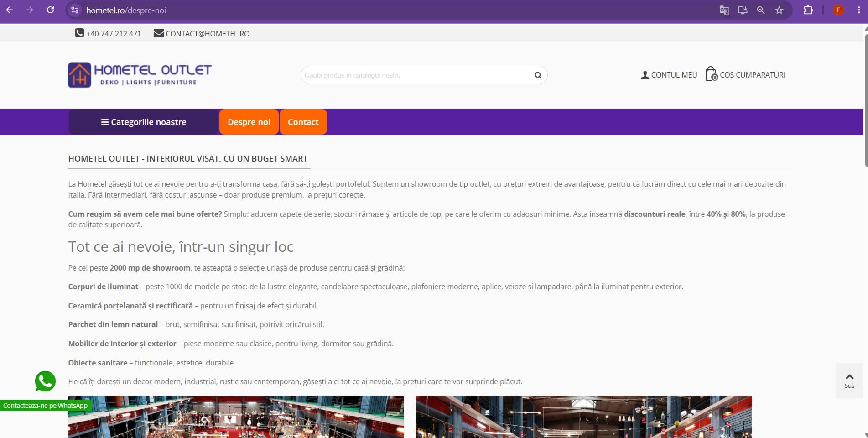Click the HOMETEL OUTLET - INTERIORUL VISAT heading
Viewport: 868px width, 438px height.
click(188, 158)
